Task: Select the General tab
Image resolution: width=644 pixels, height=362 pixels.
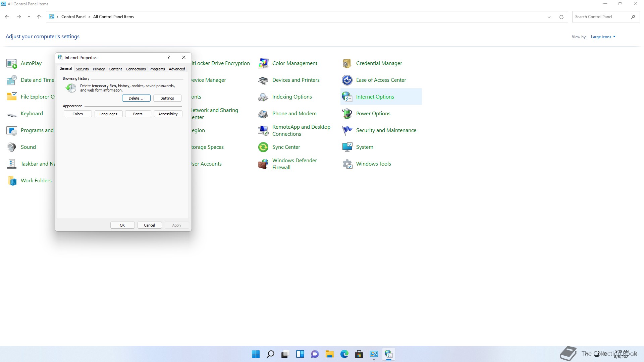Action: coord(65,68)
